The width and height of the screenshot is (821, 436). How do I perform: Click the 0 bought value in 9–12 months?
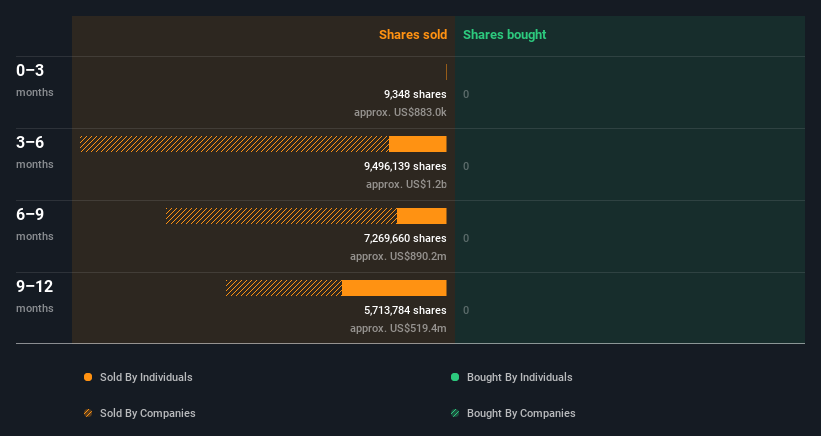tap(466, 310)
